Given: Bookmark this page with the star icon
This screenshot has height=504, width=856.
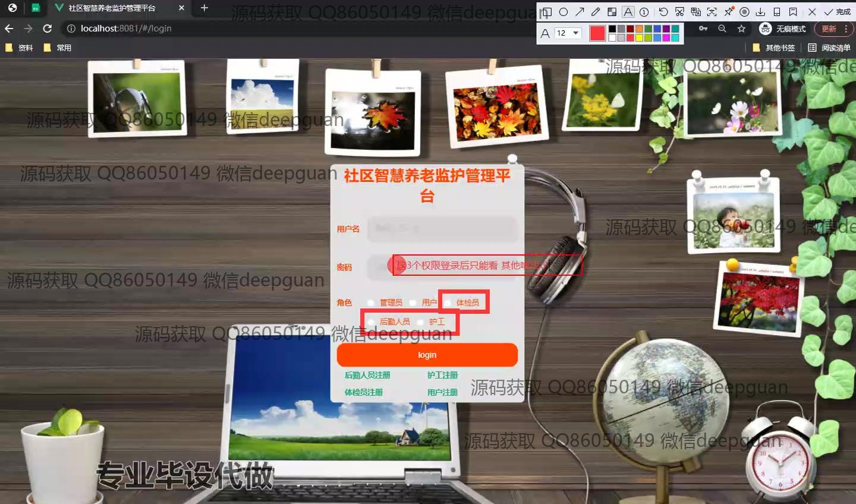Looking at the screenshot, I should (741, 29).
